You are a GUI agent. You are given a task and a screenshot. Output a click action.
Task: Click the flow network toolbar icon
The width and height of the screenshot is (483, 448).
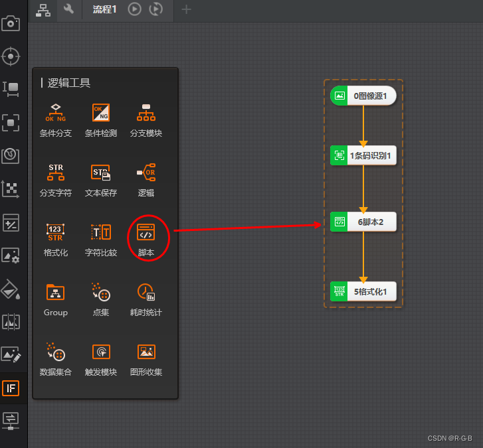(x=43, y=10)
